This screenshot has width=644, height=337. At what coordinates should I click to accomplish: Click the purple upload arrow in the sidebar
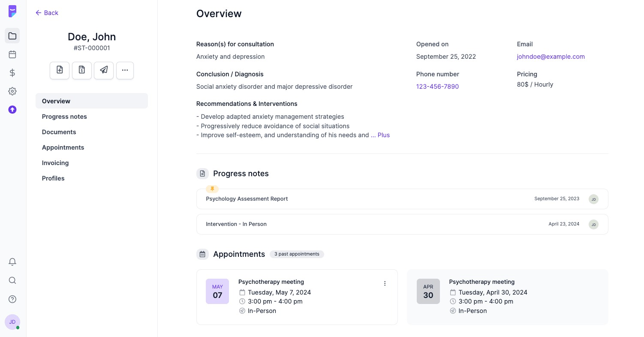point(12,110)
